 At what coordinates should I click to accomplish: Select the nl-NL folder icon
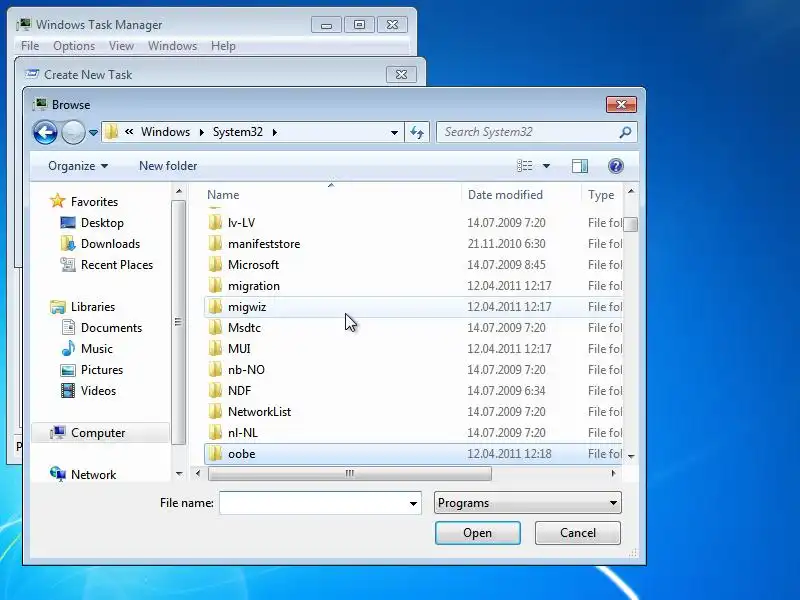click(x=215, y=433)
